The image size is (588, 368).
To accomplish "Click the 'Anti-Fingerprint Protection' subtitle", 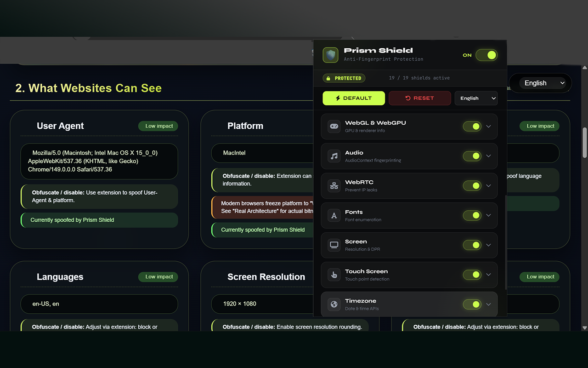I will pos(384,59).
